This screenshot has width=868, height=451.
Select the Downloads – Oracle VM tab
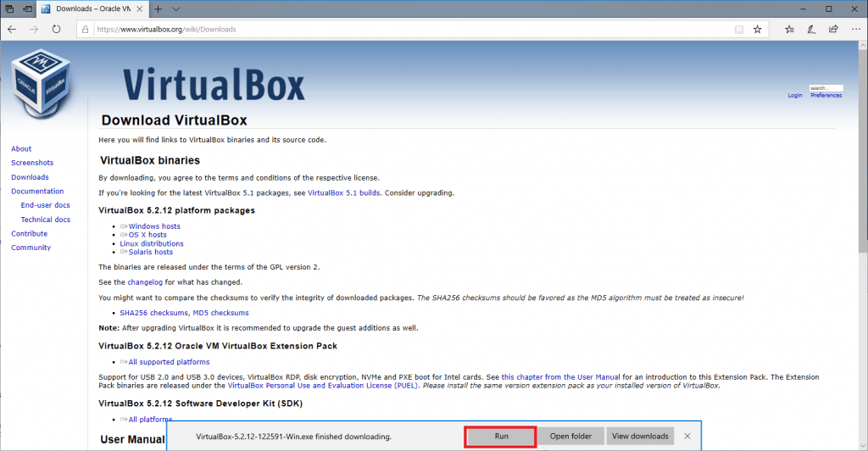[x=92, y=8]
